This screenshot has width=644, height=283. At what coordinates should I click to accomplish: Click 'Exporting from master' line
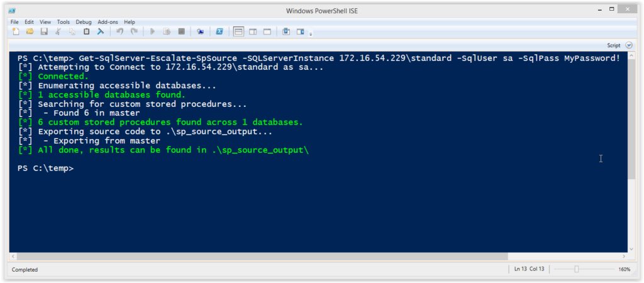coord(89,141)
